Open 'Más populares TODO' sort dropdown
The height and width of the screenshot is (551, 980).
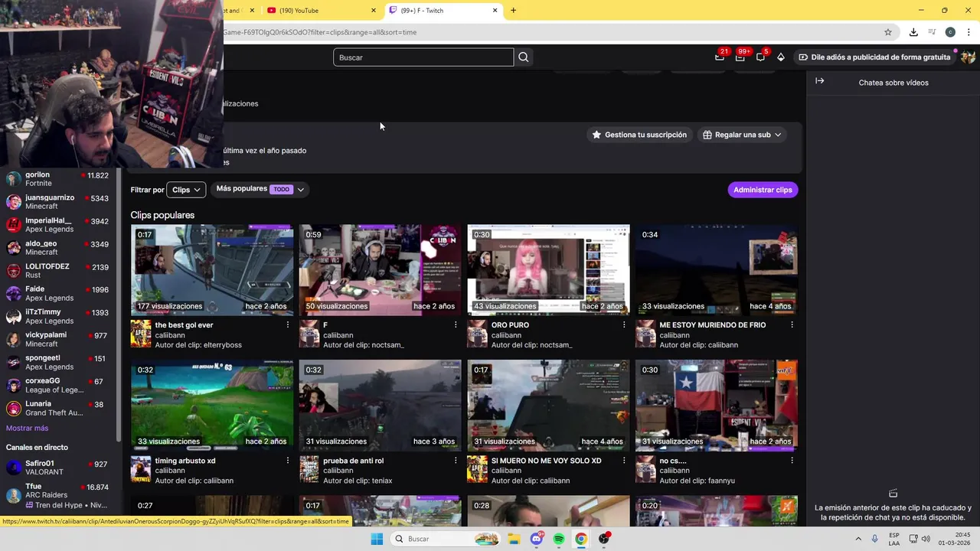click(260, 189)
